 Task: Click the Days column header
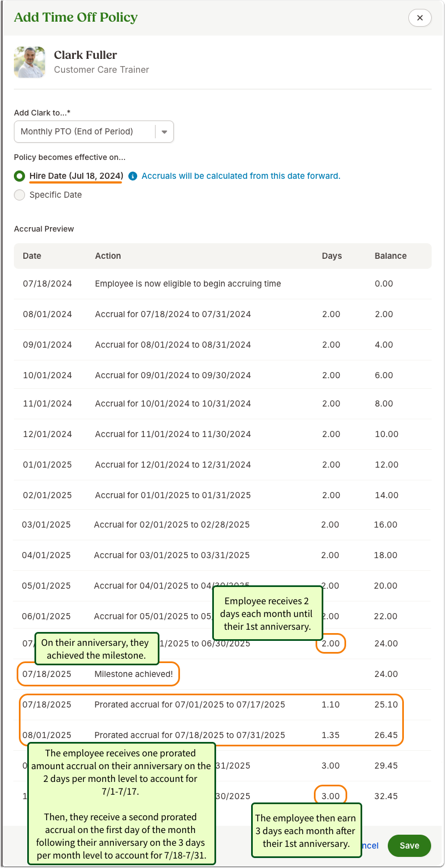(332, 256)
